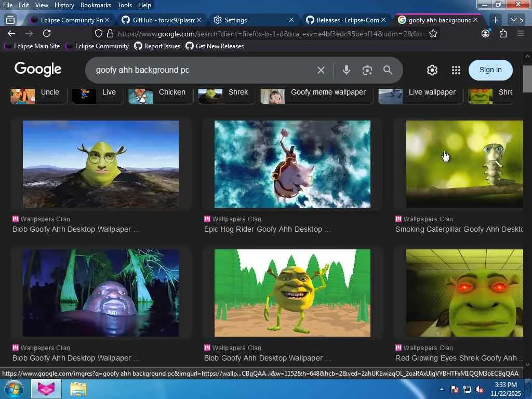Show hidden system tray icons
This screenshot has height=399, width=532.
click(x=442, y=389)
